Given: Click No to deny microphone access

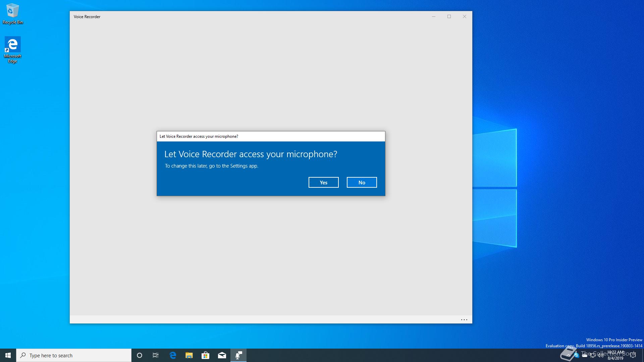Looking at the screenshot, I should point(362,182).
